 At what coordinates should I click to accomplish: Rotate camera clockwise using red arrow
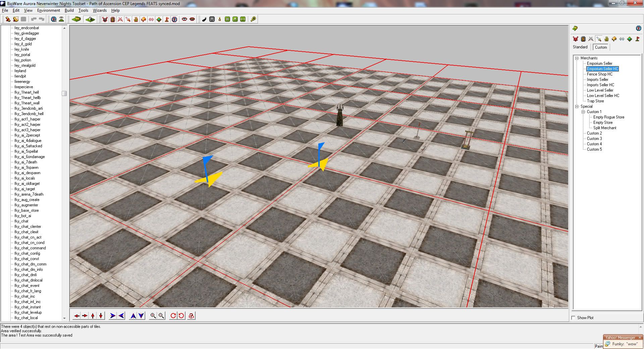pyautogui.click(x=173, y=316)
